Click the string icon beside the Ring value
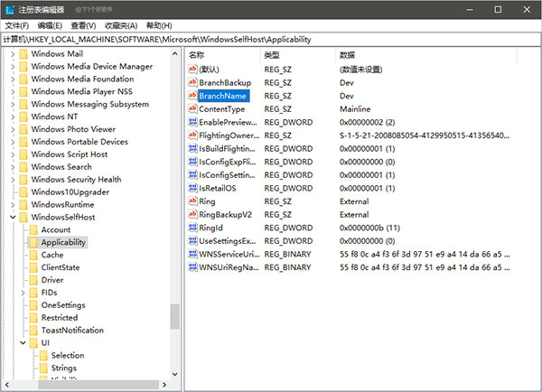The width and height of the screenshot is (542, 392). [x=192, y=201]
